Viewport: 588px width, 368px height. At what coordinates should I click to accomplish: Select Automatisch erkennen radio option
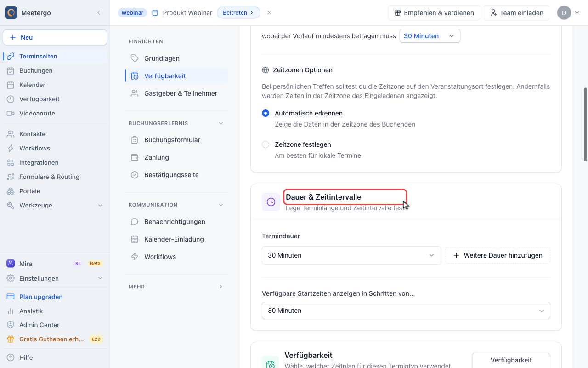point(266,113)
